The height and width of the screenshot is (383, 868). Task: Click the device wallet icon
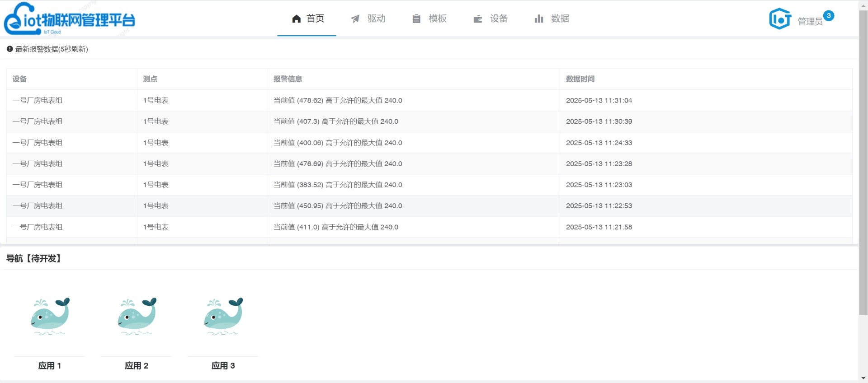pos(477,19)
